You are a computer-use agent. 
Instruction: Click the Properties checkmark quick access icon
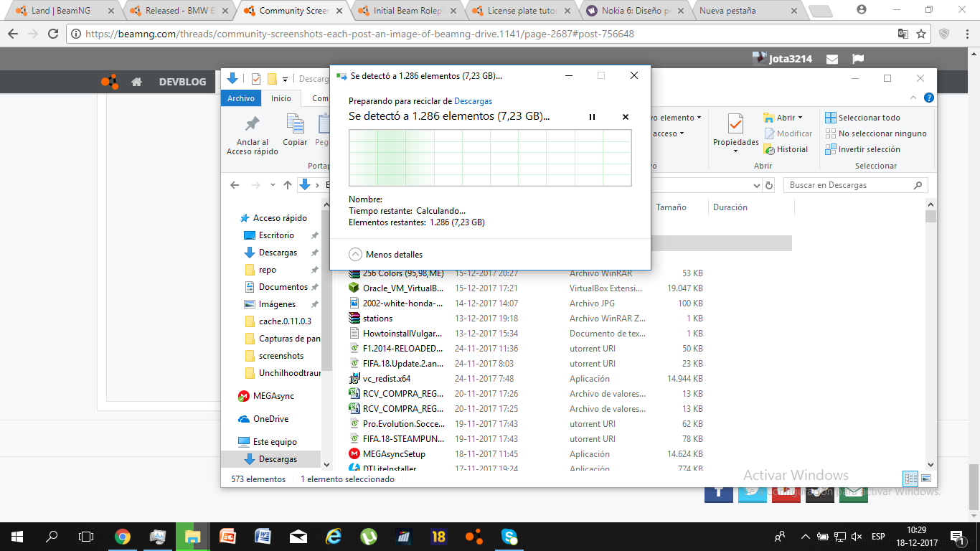[x=256, y=79]
